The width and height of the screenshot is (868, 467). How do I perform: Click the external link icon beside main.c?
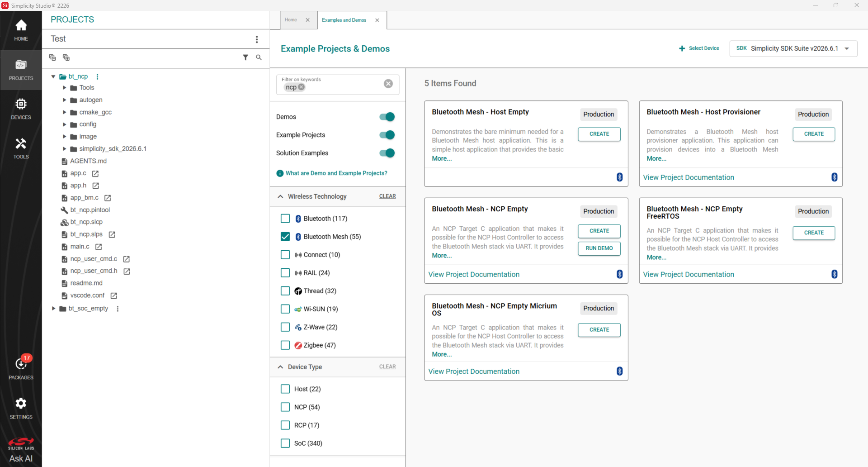coord(99,247)
